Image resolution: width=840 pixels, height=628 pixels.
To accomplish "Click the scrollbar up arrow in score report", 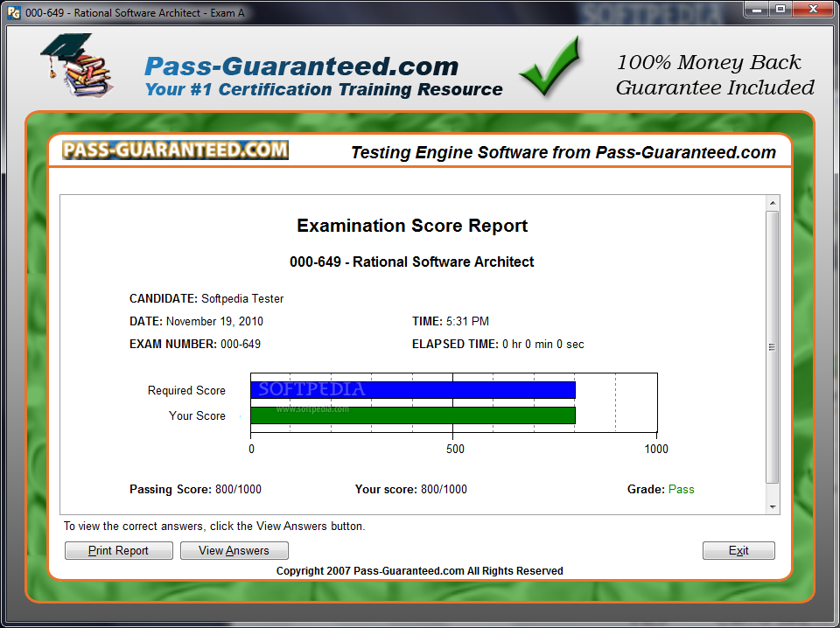I will 773,203.
